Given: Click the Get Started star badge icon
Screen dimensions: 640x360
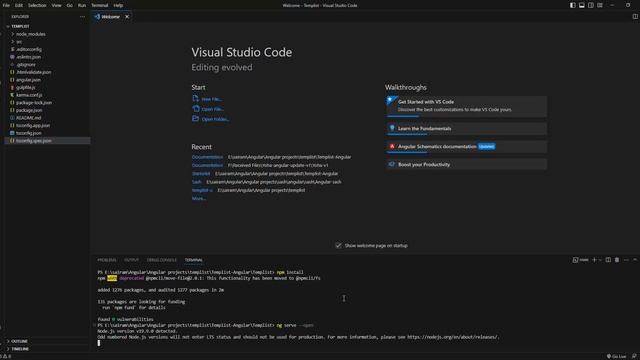Looking at the screenshot, I should [x=391, y=100].
